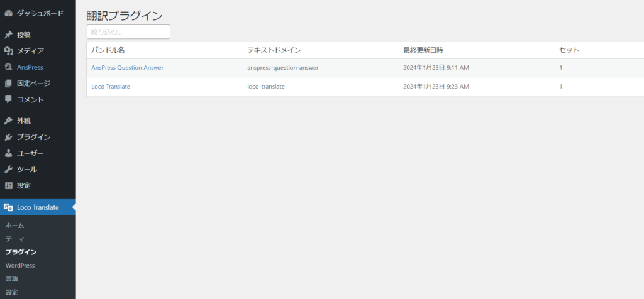Click the paintbrush icon beside 外観
The height and width of the screenshot is (299, 644).
[x=8, y=121]
